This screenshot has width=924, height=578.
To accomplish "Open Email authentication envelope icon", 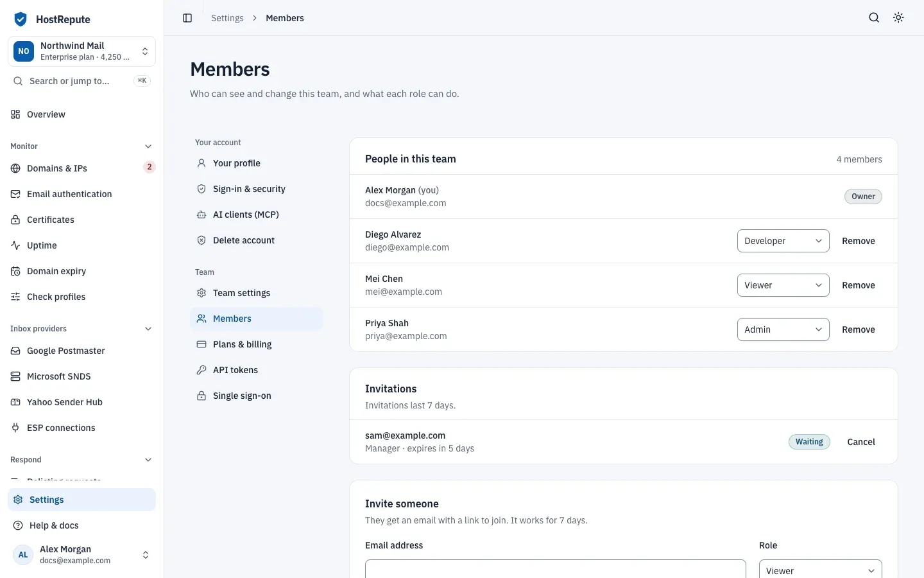I will (x=15, y=194).
